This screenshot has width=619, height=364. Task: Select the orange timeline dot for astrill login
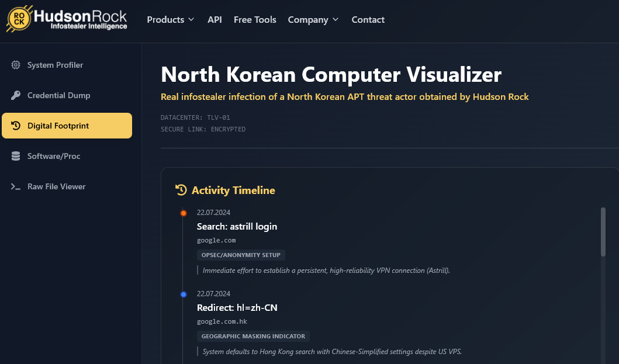[183, 213]
